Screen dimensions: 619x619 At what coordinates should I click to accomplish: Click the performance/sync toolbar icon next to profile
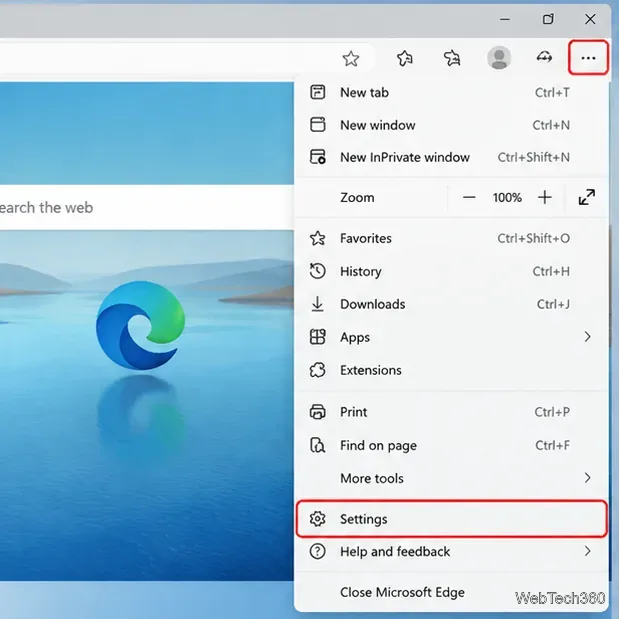pos(544,58)
